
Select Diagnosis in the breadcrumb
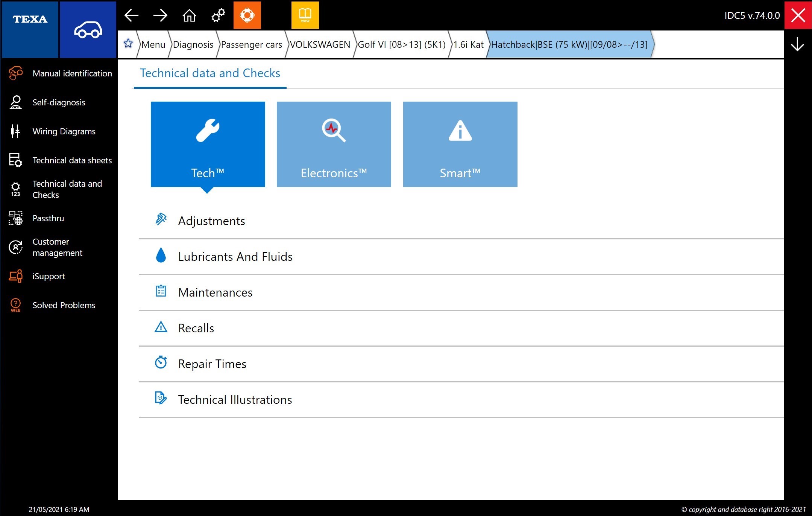[x=193, y=44]
